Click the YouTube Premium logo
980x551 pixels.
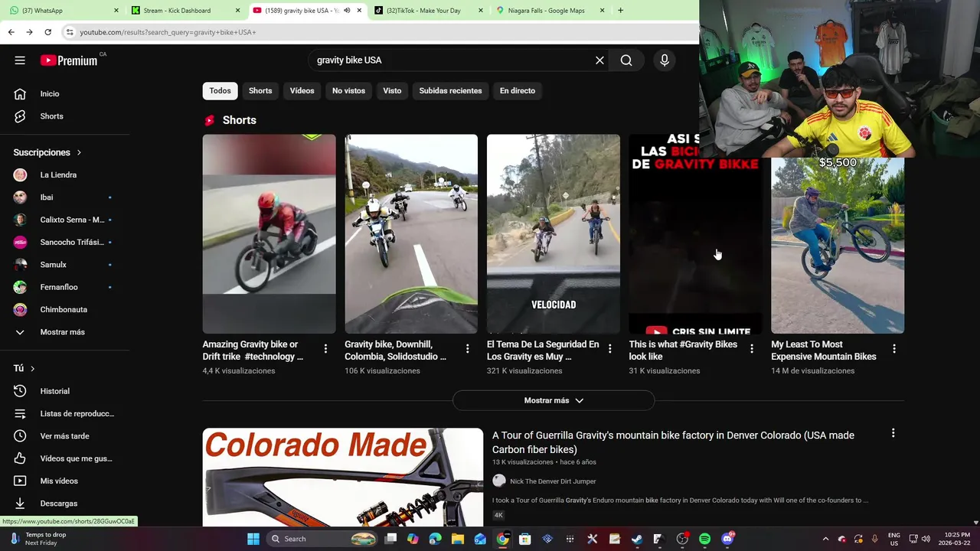click(x=69, y=60)
